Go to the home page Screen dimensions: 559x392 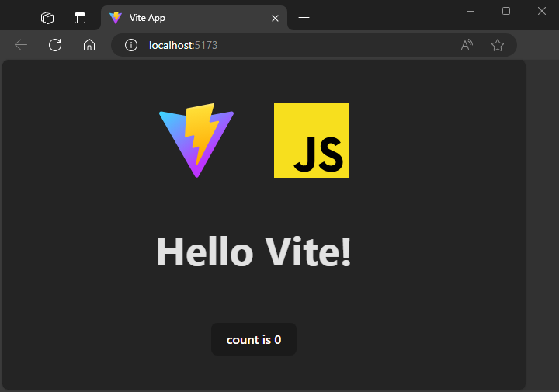tap(89, 45)
